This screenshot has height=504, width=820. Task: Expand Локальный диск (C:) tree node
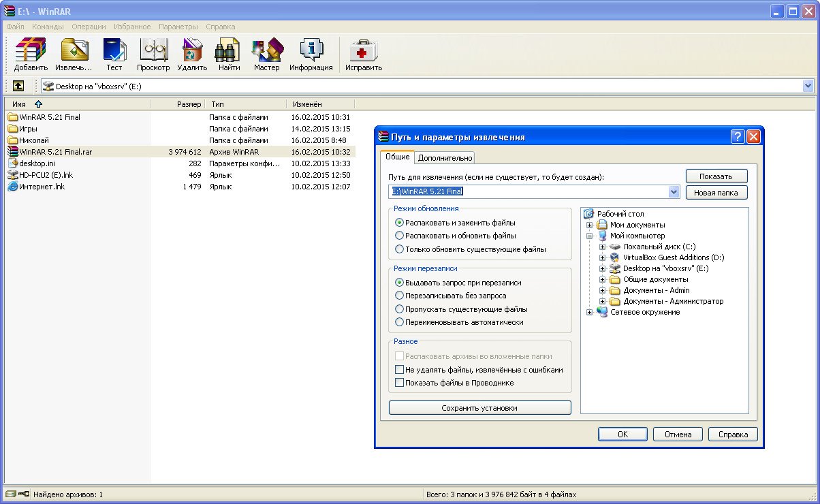(x=602, y=247)
